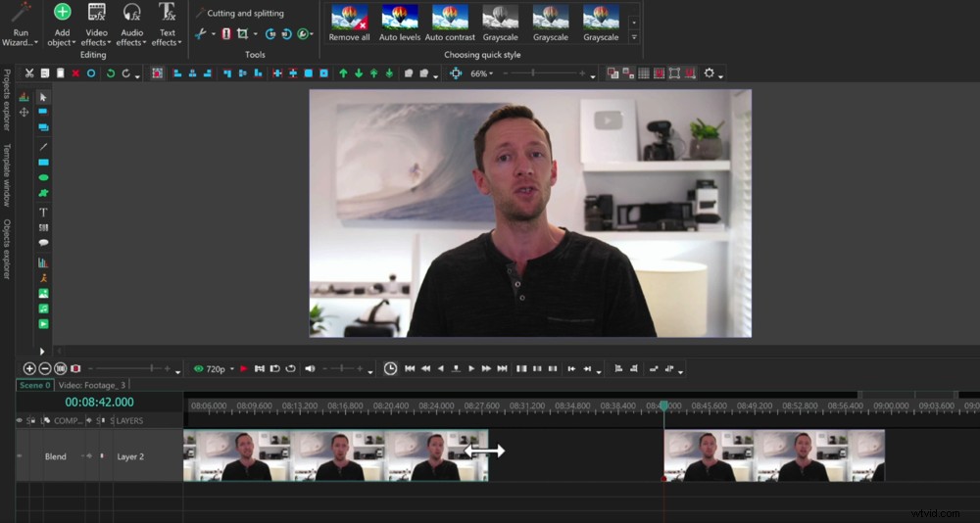Switch to the Video: Footage_ 3 tab
Screen dimensions: 980x523
(92, 385)
